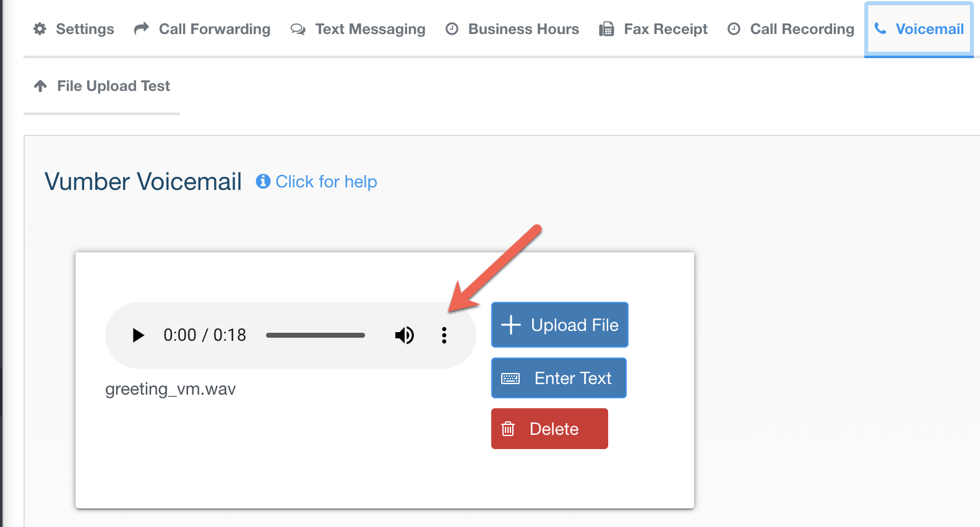Click the Call Forwarding arrow icon
The width and height of the screenshot is (980, 527).
(142, 28)
